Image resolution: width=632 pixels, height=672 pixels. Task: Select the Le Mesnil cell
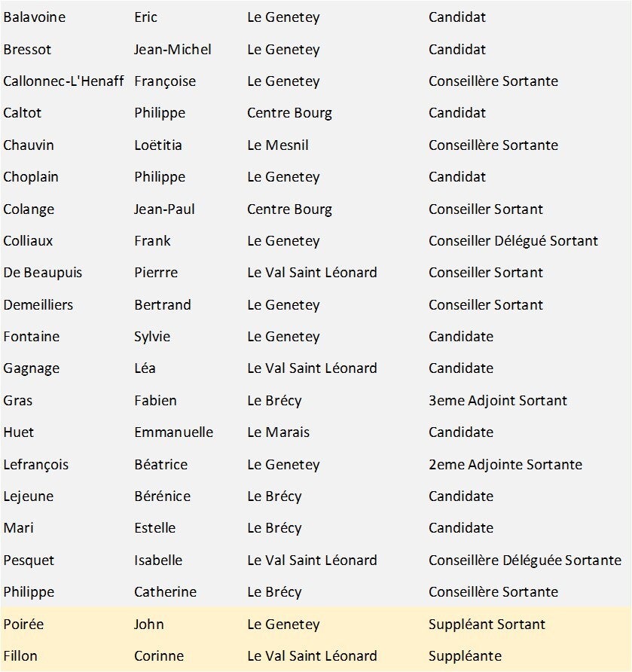(278, 145)
